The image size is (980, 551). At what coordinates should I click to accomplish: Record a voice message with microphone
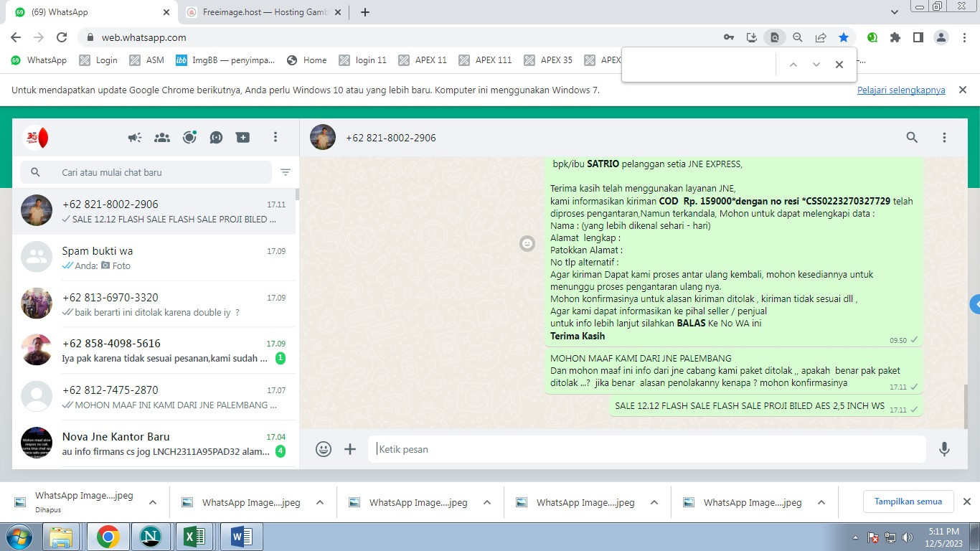[945, 449]
